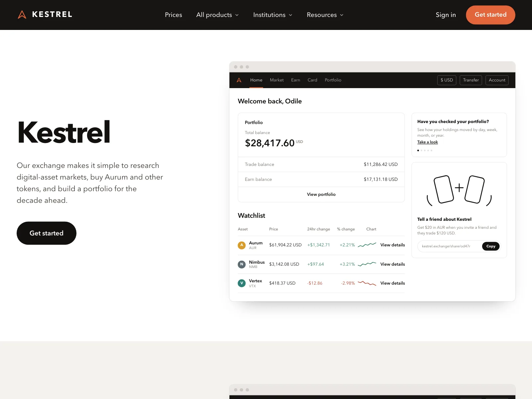The width and height of the screenshot is (532, 399).
Task: Click the +3.21% change value
Action: point(347,264)
